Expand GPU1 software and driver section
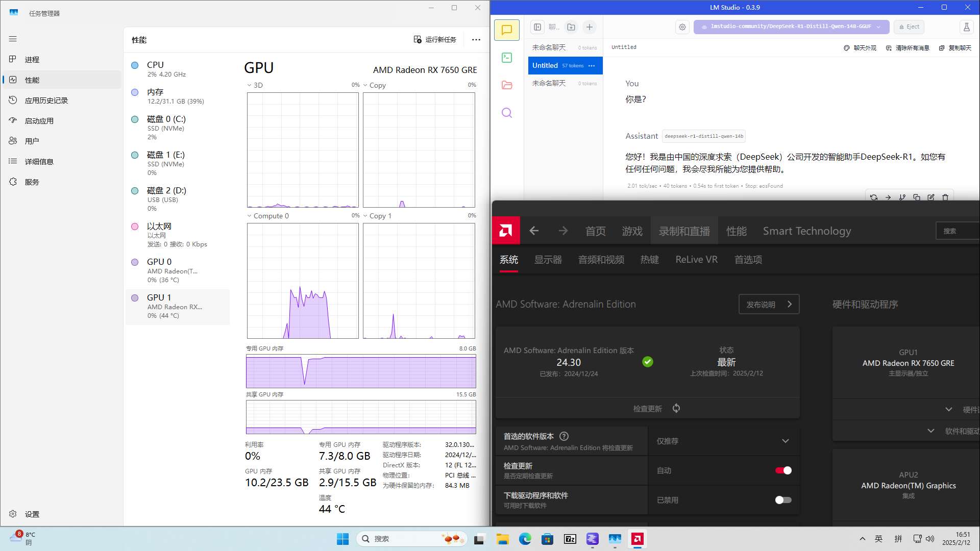The height and width of the screenshot is (551, 980). pyautogui.click(x=931, y=431)
